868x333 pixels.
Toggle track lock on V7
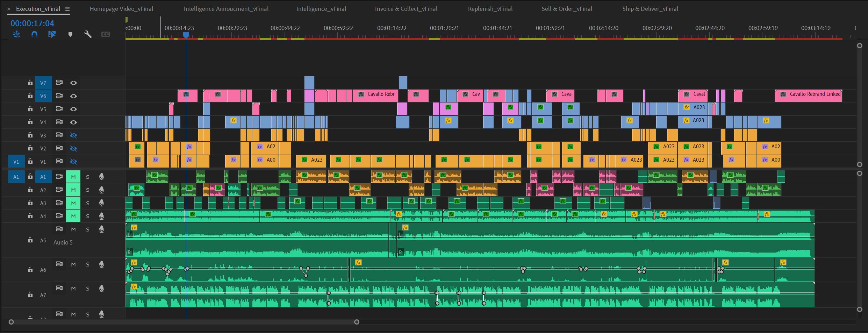pyautogui.click(x=30, y=83)
